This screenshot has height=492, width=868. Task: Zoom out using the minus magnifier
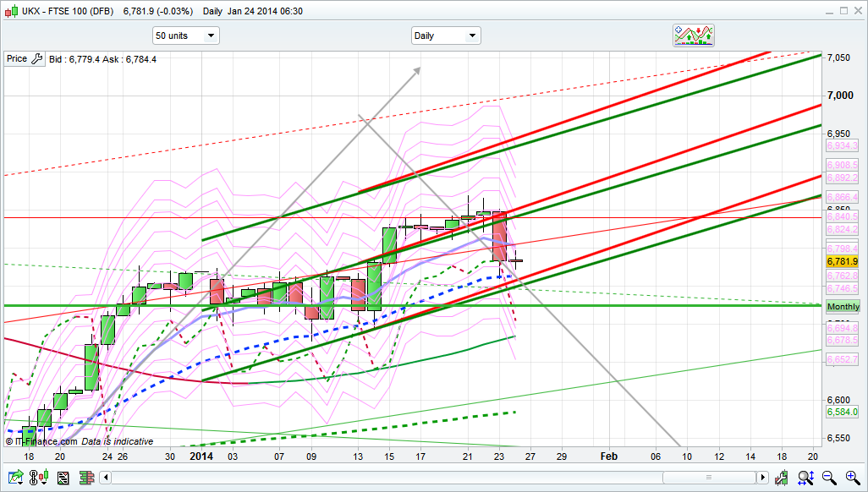coord(830,478)
